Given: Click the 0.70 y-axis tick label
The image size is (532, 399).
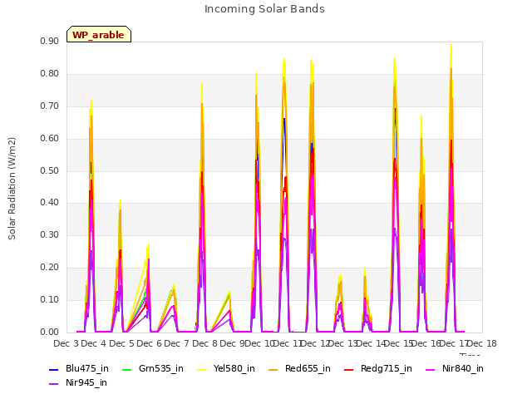Looking at the screenshot, I should 50,106.
